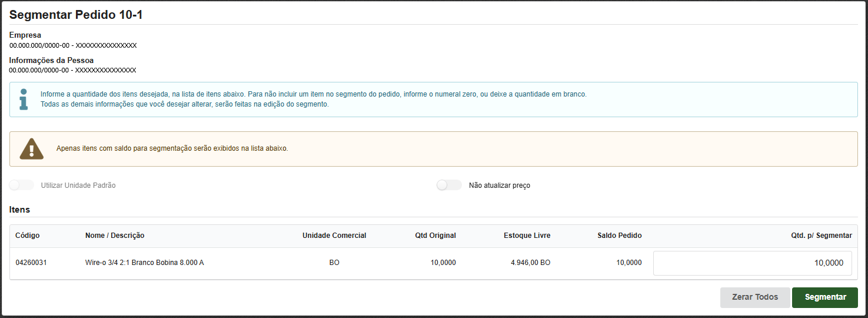Click the blue information icon

[x=24, y=100]
